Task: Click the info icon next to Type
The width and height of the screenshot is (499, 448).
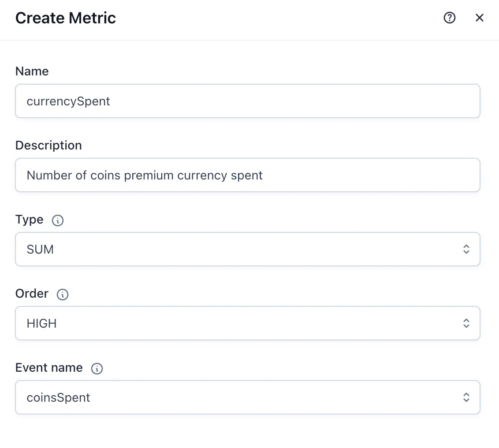Action: coord(58,220)
